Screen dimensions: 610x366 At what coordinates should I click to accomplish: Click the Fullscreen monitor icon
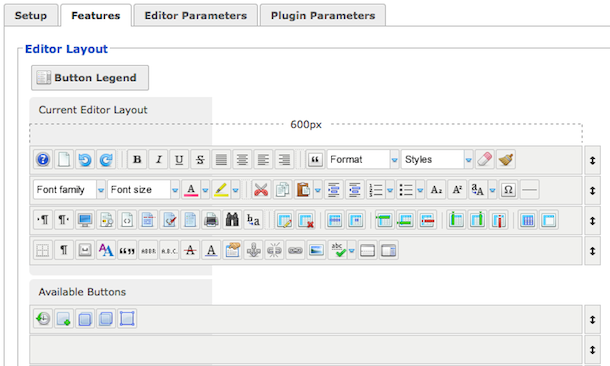pyautogui.click(x=85, y=220)
